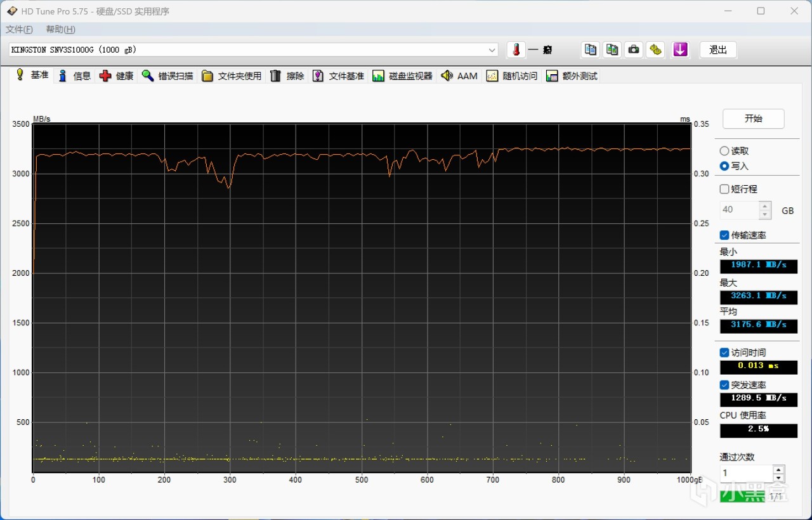Click the average value 3175.6 MB/s
This screenshot has height=520, width=812.
[x=759, y=325]
